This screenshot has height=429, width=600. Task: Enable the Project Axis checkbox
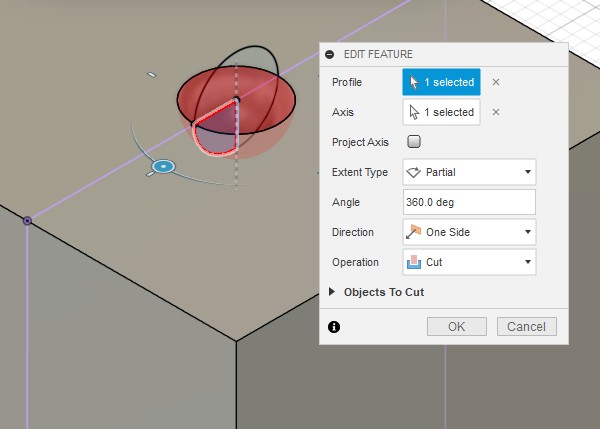tap(414, 142)
